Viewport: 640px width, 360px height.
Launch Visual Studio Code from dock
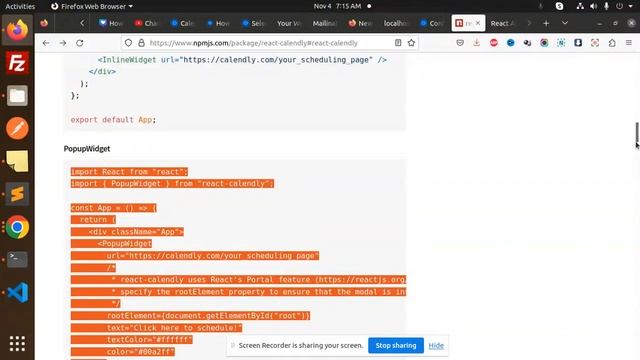[x=17, y=292]
